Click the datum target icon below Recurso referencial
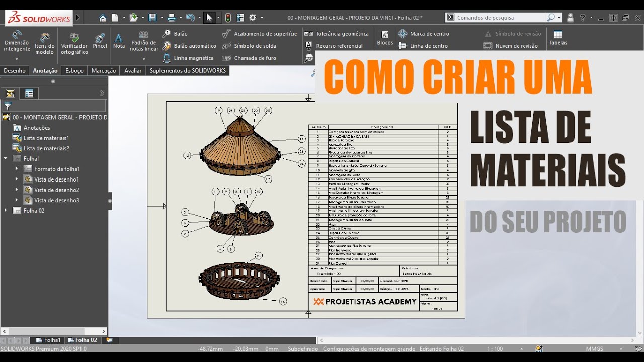 click(309, 58)
